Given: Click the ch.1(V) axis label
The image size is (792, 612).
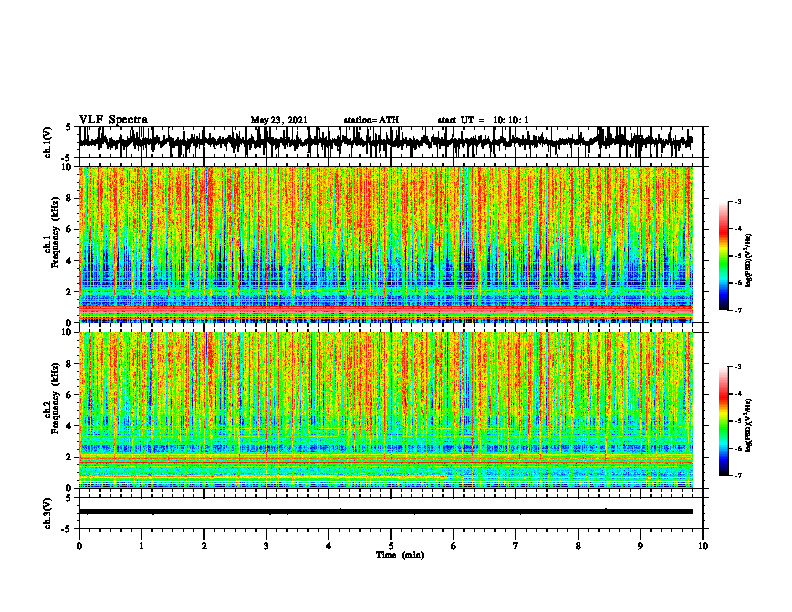Looking at the screenshot, I should tap(48, 143).
